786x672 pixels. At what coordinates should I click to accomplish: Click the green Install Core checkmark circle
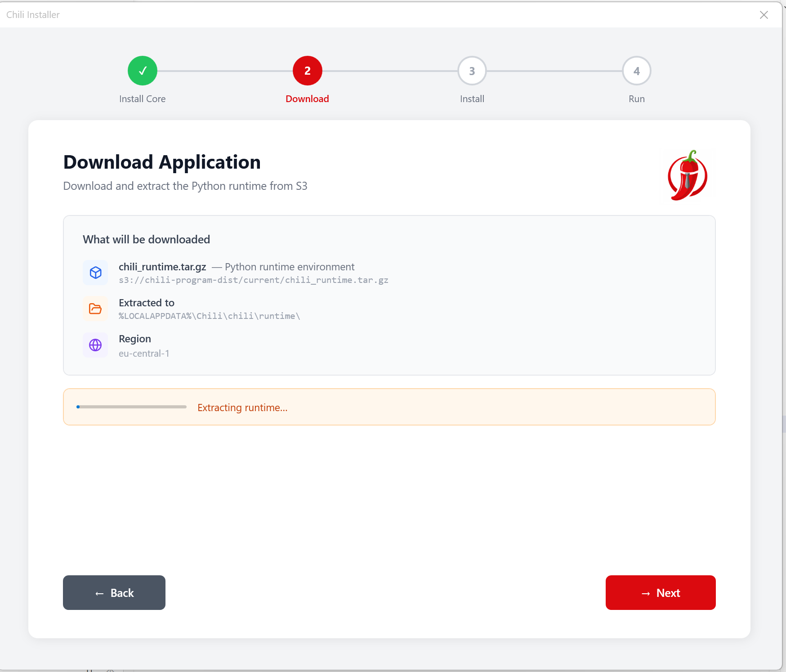(x=142, y=71)
